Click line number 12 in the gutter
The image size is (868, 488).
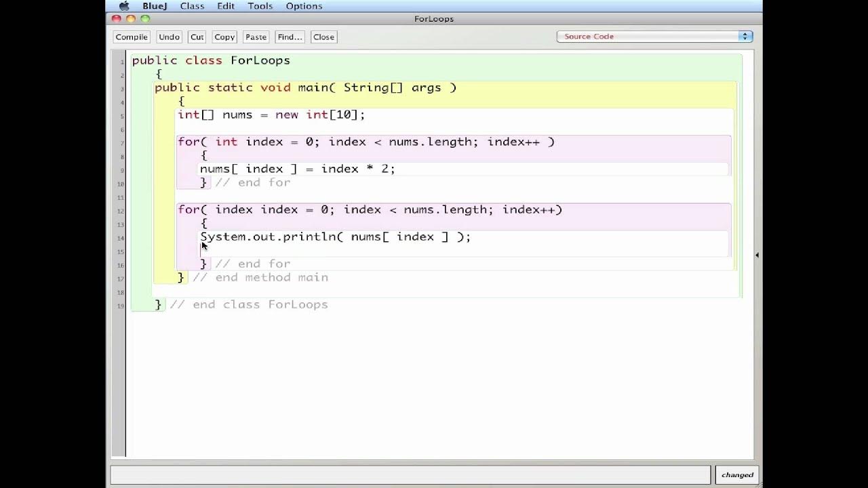point(121,211)
